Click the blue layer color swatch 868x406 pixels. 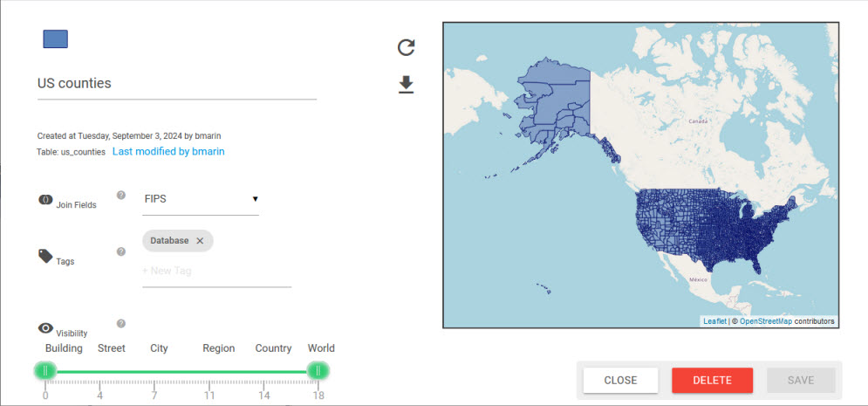[x=55, y=39]
